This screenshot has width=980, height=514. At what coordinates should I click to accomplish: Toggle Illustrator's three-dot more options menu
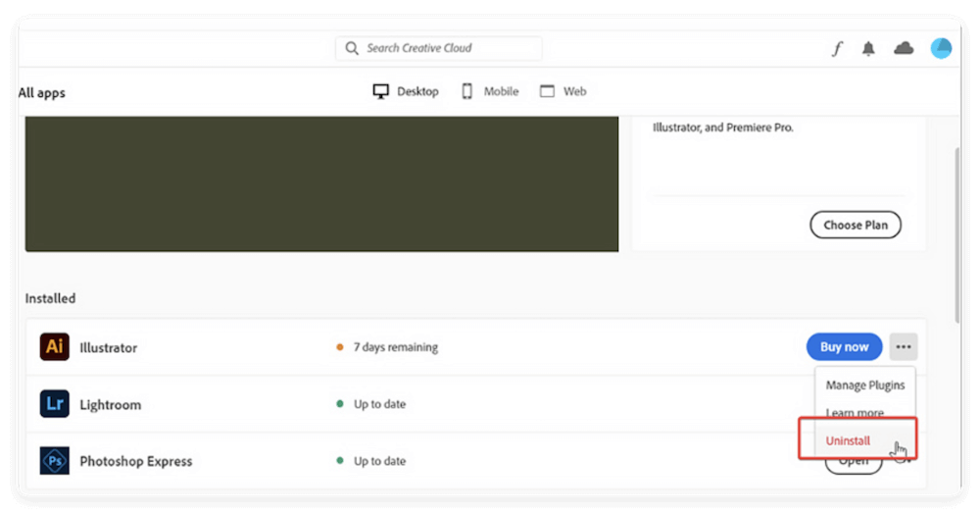904,347
